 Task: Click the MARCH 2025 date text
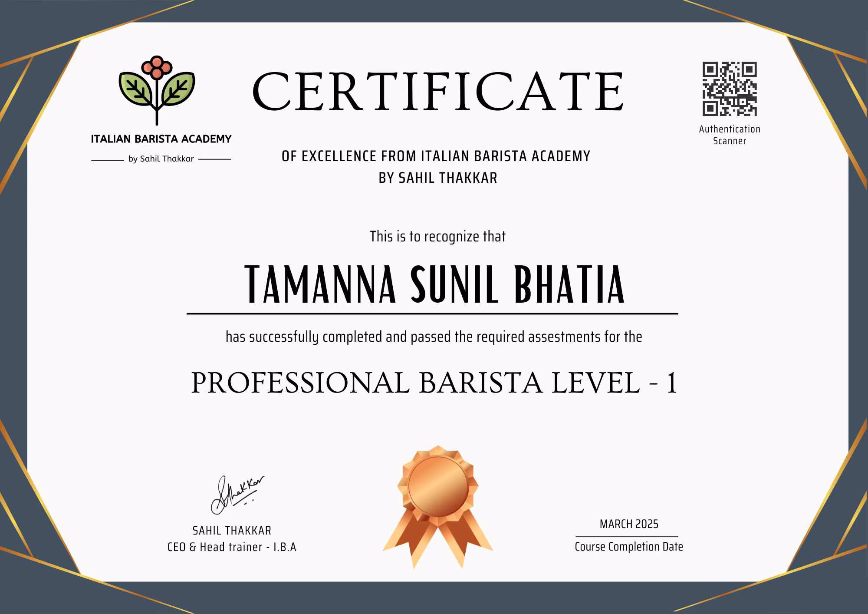click(x=629, y=524)
